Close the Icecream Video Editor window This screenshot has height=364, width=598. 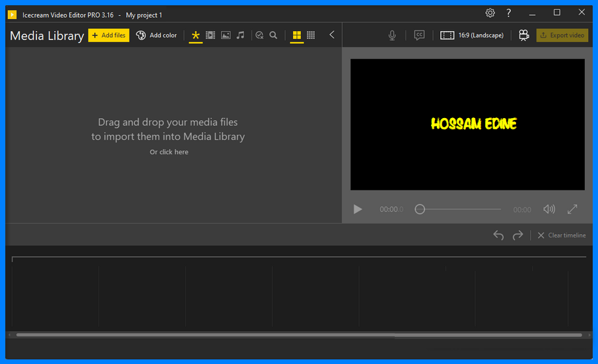pos(581,12)
